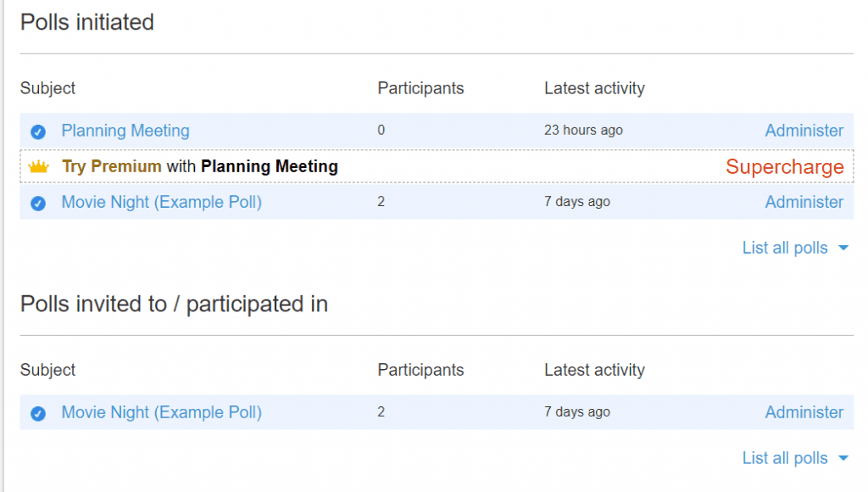The width and height of the screenshot is (868, 492).
Task: Click Subject column header in Polls initiated
Action: [47, 89]
